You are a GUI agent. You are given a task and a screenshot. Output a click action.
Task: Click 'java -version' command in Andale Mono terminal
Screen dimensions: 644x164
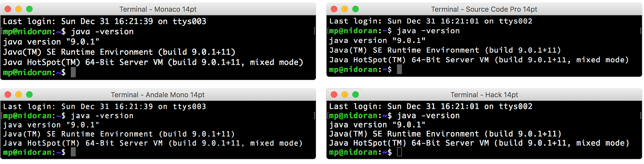pyautogui.click(x=102, y=116)
